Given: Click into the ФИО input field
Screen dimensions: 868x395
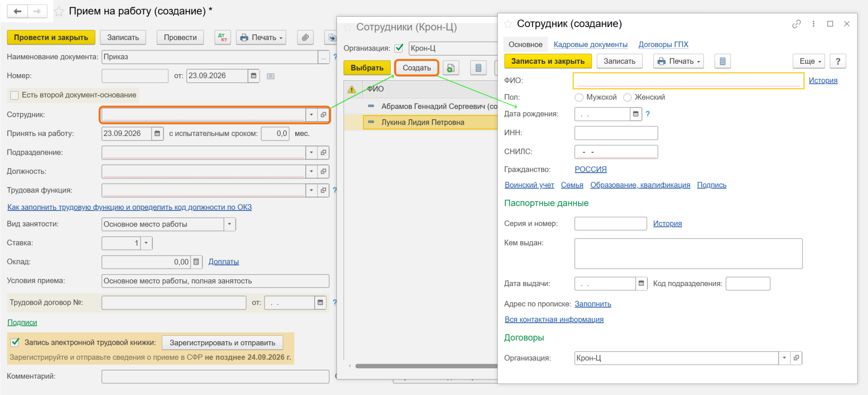Looking at the screenshot, I should (x=689, y=81).
